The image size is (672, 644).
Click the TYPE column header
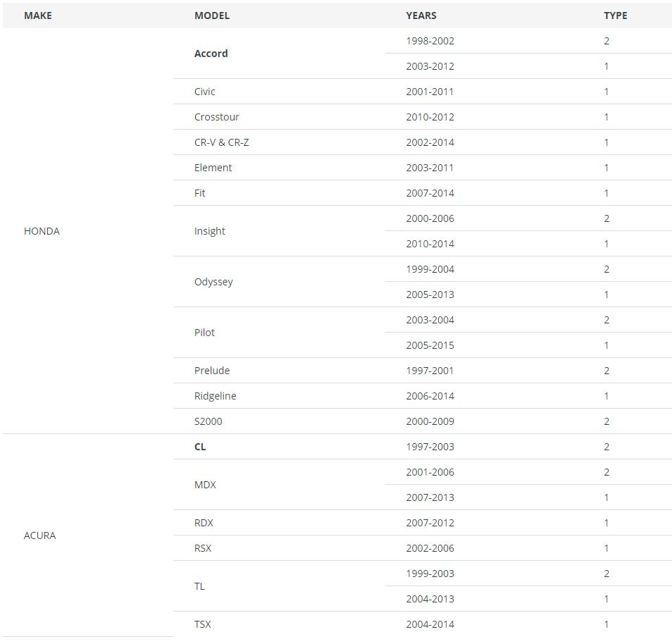pos(615,16)
